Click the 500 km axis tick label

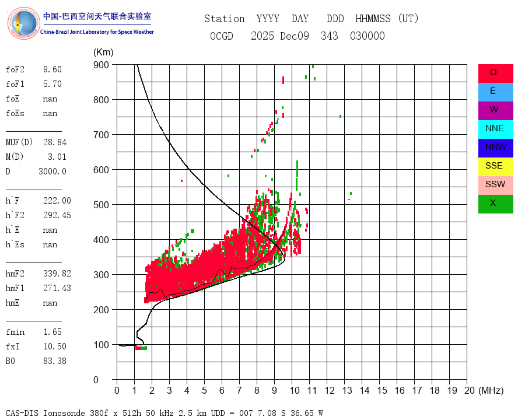click(101, 205)
